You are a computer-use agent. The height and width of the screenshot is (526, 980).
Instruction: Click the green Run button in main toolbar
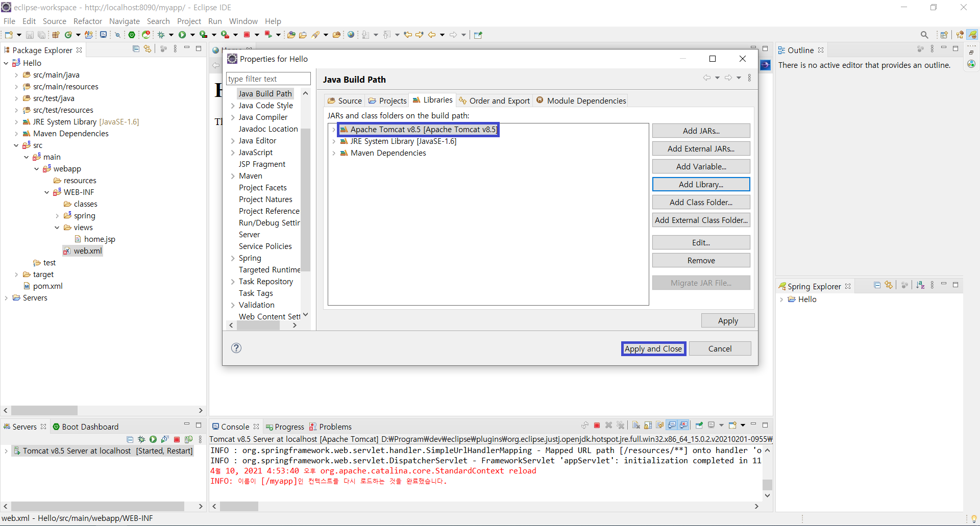182,35
